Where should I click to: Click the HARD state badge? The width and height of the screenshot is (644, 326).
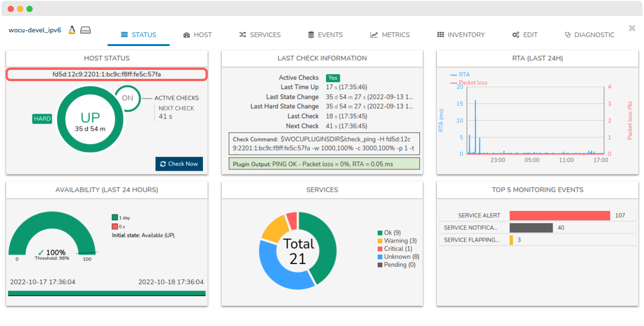[42, 119]
